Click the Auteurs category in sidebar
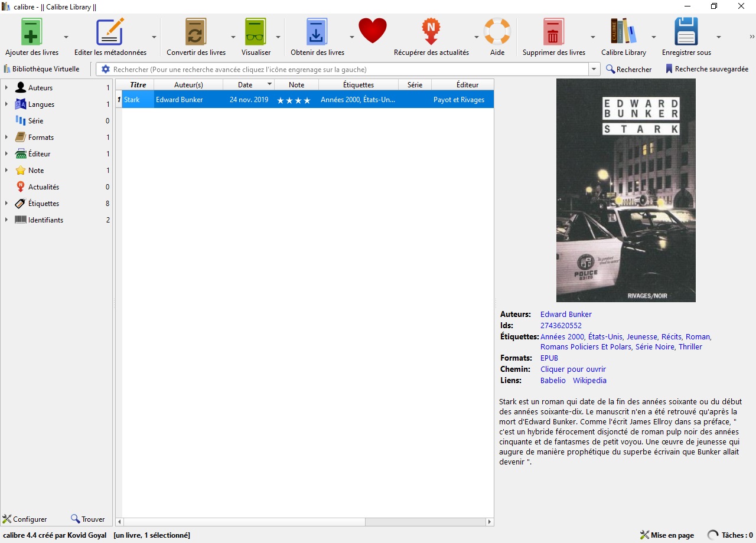Image resolution: width=756 pixels, height=543 pixels. tap(40, 88)
